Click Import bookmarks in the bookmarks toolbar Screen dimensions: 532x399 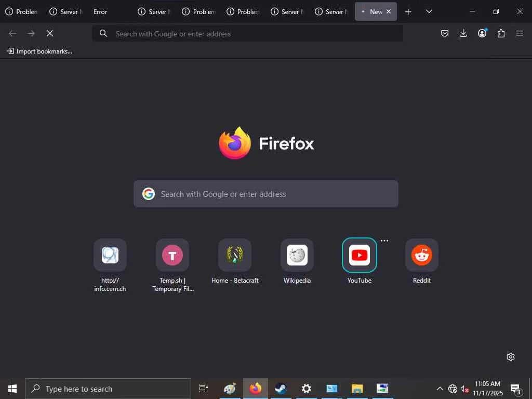39,51
